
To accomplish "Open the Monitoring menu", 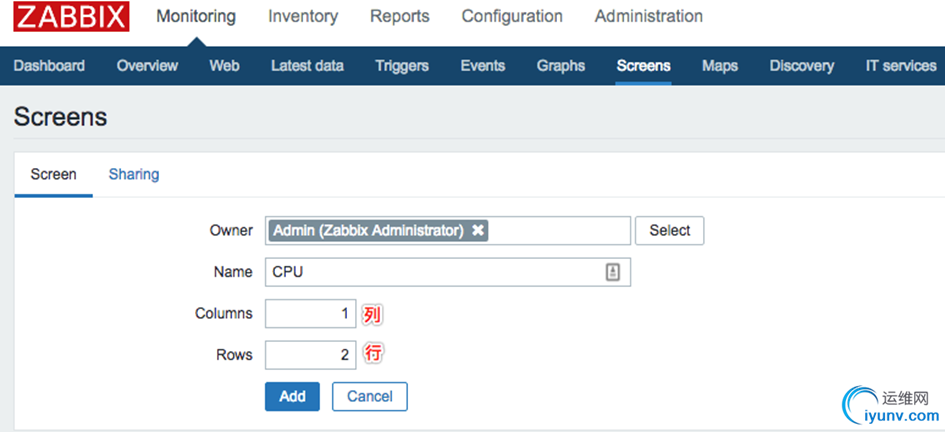I will [196, 17].
